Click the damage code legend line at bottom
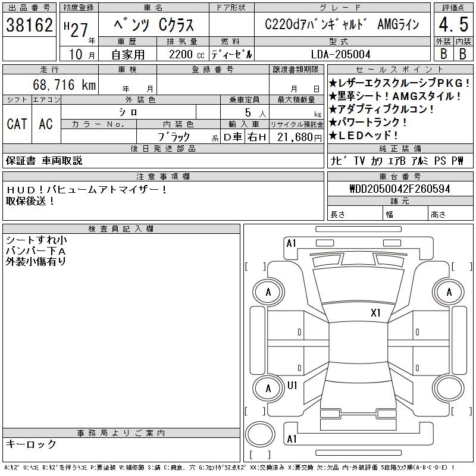This screenshot has height=476, width=476. 229,468
